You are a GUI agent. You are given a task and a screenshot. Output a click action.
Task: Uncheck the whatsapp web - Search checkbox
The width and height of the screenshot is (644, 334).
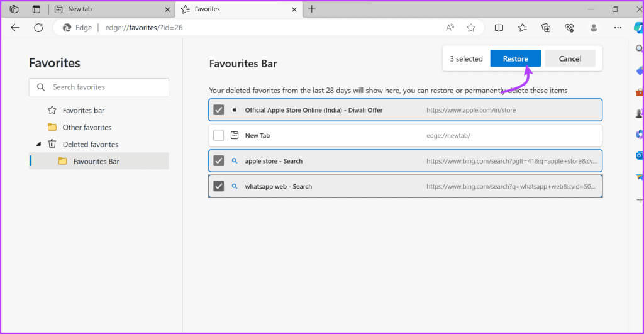[x=218, y=186]
